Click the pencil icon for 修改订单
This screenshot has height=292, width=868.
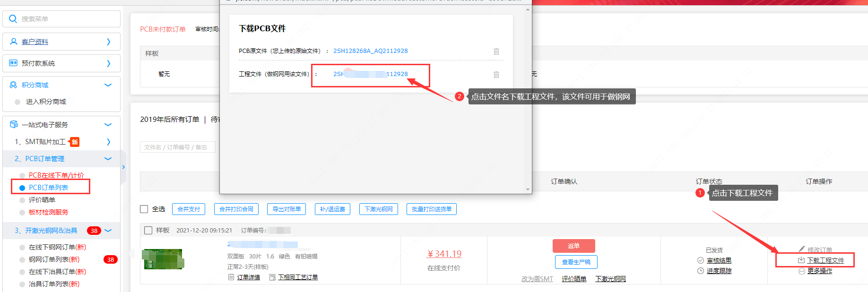(x=801, y=249)
